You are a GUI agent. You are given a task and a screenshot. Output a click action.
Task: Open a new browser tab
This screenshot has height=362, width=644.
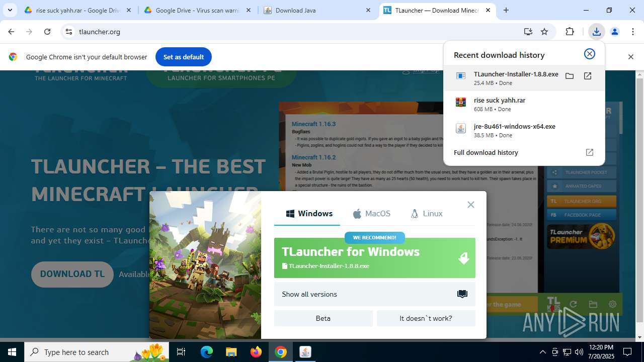[506, 10]
